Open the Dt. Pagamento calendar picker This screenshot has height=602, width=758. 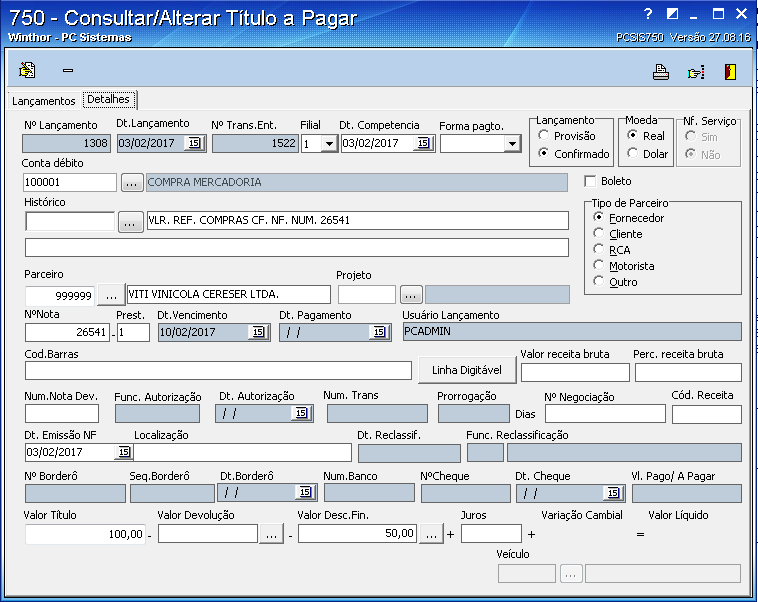click(379, 332)
